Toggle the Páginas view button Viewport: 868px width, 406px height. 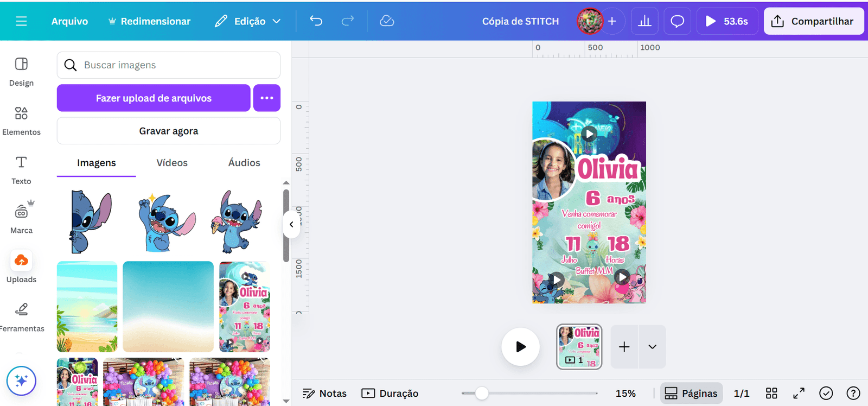(x=691, y=394)
